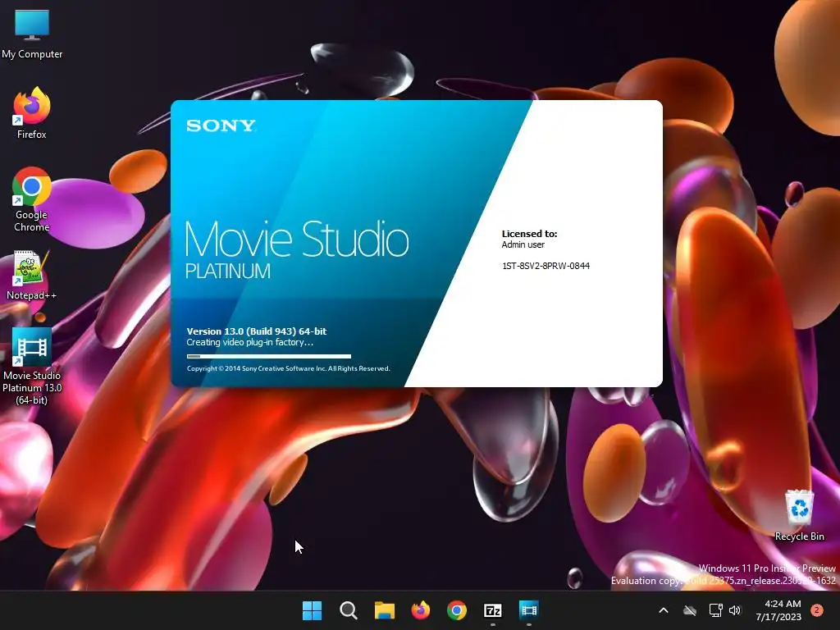Select Movie Studio Platinum 13.0 desktop shortcut
The image size is (840, 630).
pos(32,367)
